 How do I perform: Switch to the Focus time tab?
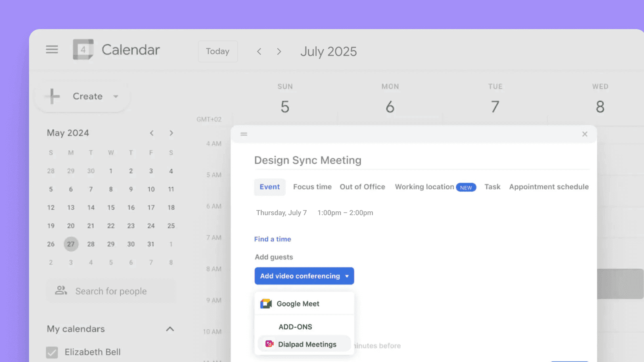click(312, 187)
